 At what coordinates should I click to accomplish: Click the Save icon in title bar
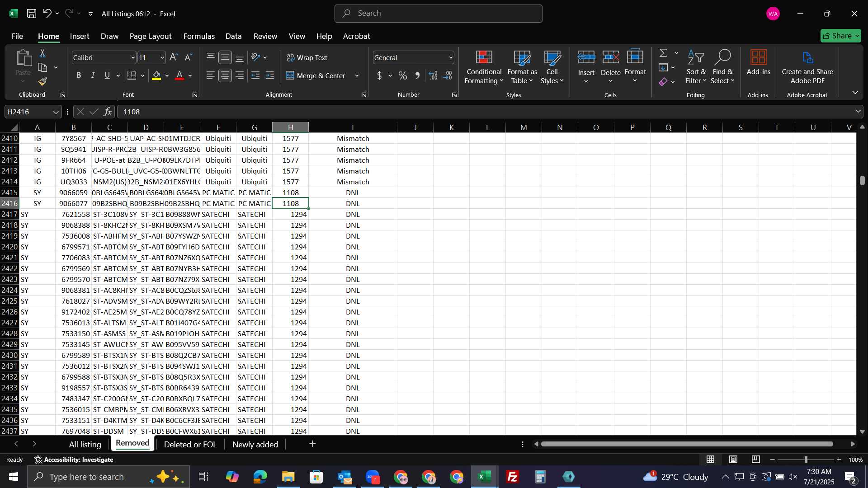pos(32,14)
